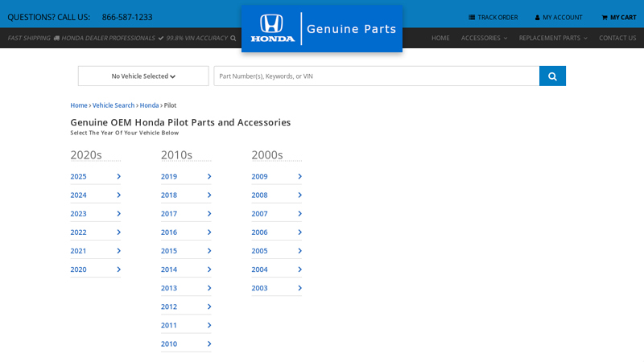Click the arrow next to 2019

[x=209, y=176]
